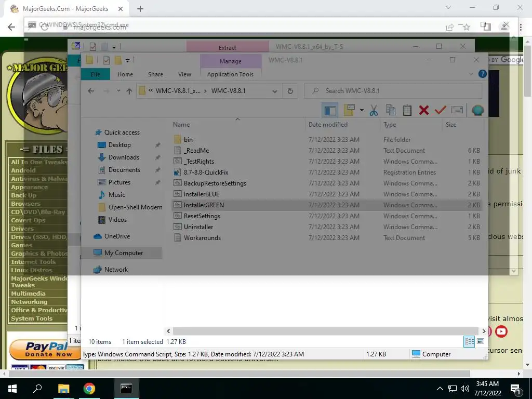Click pin icon beside Documents

(157, 170)
